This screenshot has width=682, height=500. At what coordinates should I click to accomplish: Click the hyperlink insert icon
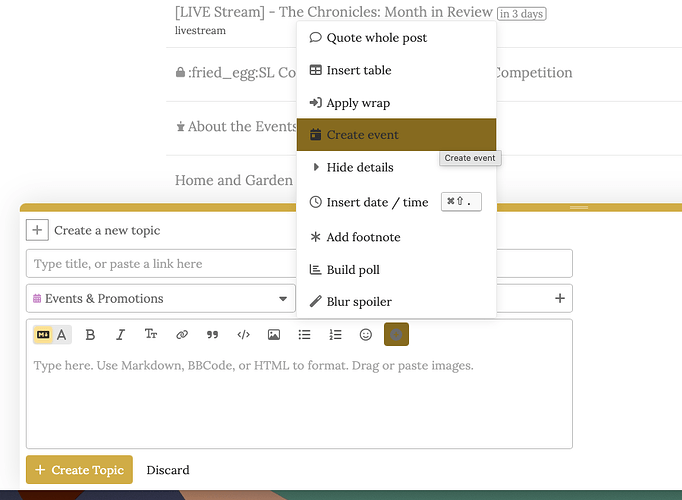coord(182,335)
